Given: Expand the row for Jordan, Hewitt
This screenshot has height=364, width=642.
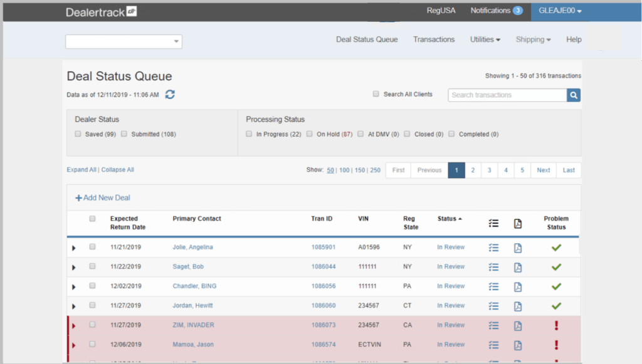Looking at the screenshot, I should [73, 306].
